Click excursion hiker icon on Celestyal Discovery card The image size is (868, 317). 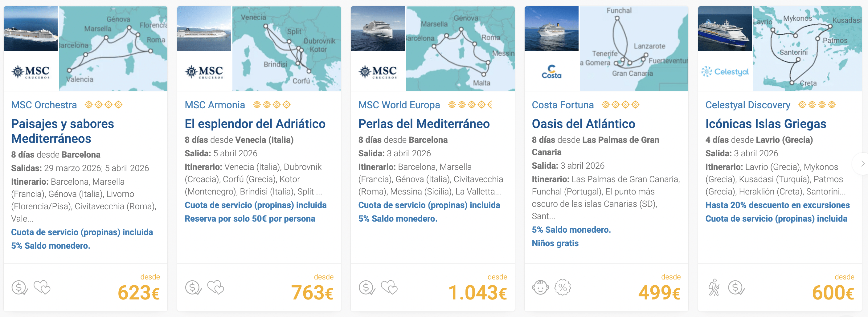coord(714,288)
